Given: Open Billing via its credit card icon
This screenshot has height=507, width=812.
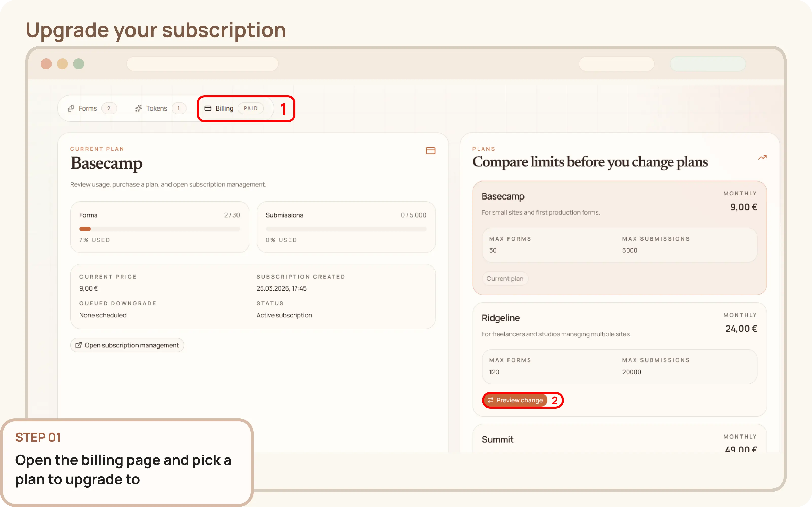Looking at the screenshot, I should click(x=208, y=108).
